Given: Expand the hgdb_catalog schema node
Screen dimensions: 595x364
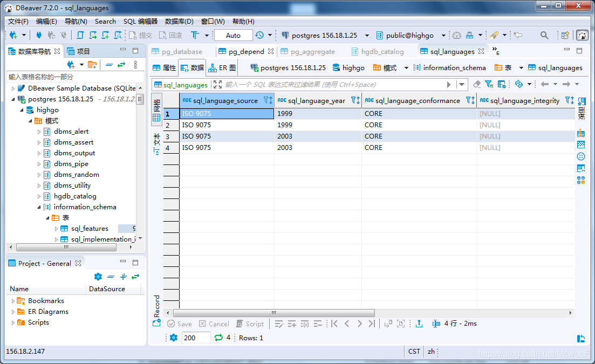Looking at the screenshot, I should pyautogui.click(x=39, y=196).
